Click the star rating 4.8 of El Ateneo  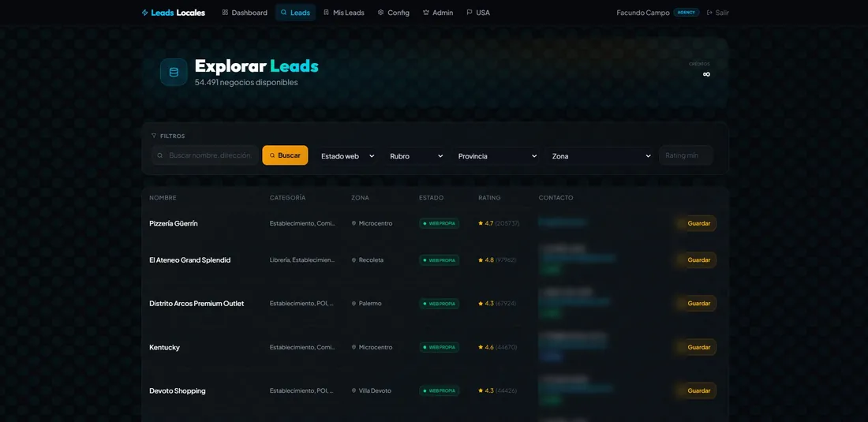click(485, 260)
